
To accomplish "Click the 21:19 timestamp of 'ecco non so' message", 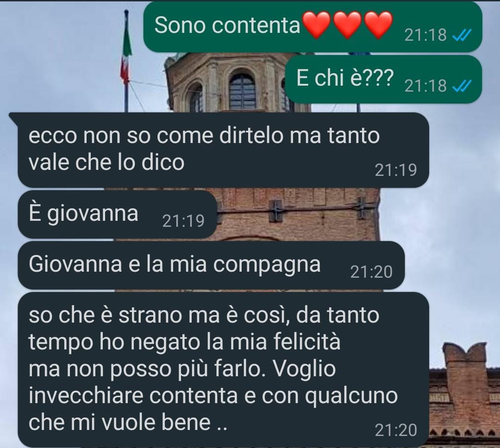I will click(x=396, y=170).
